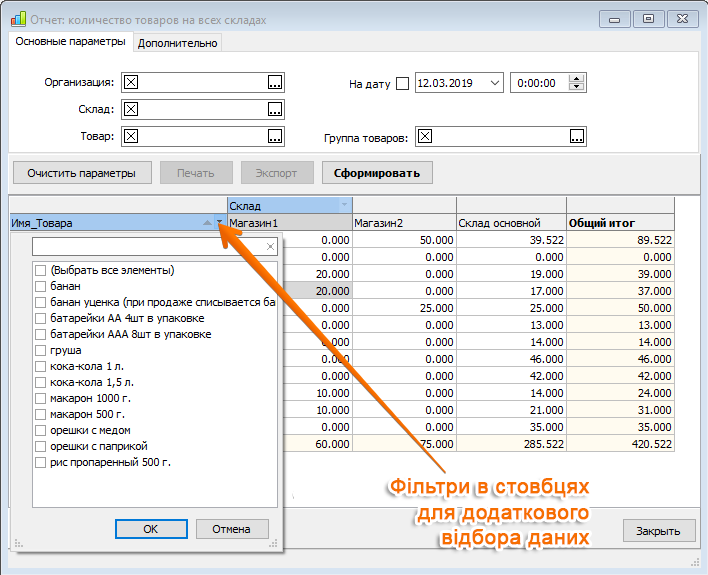This screenshot has width=708, height=575.
Task: Select total cell 420.522
Action: [x=620, y=444]
